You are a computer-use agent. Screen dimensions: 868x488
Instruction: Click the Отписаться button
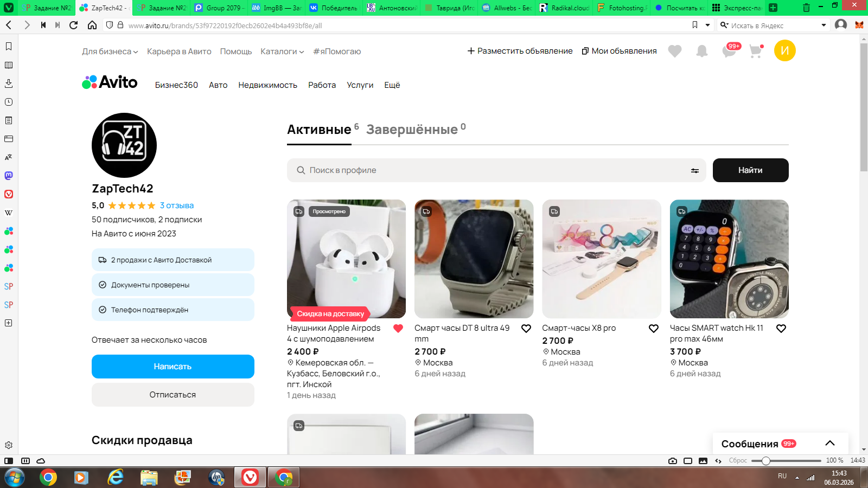pyautogui.click(x=173, y=395)
